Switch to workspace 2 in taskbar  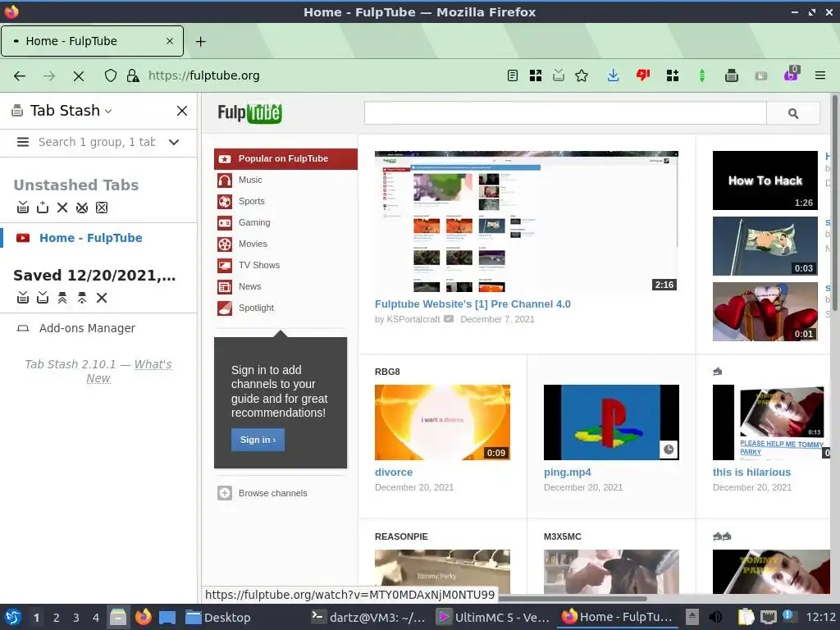[57, 618]
